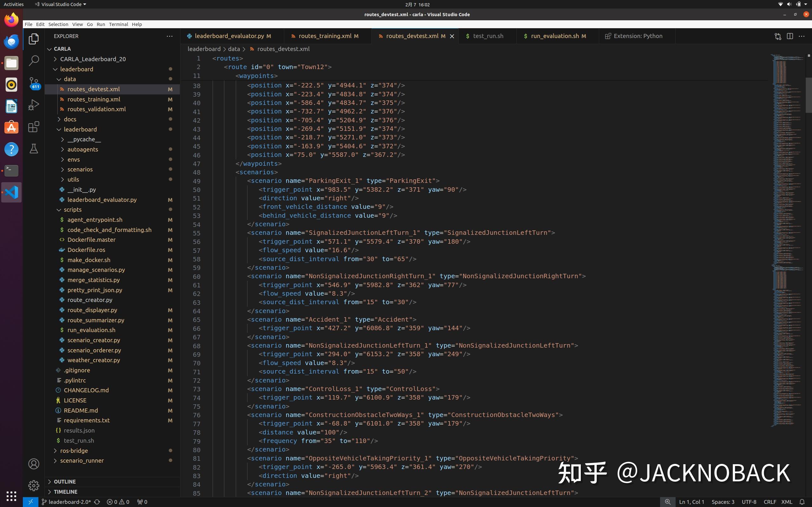Open the Testing flask view
The image size is (812, 507).
(34, 149)
